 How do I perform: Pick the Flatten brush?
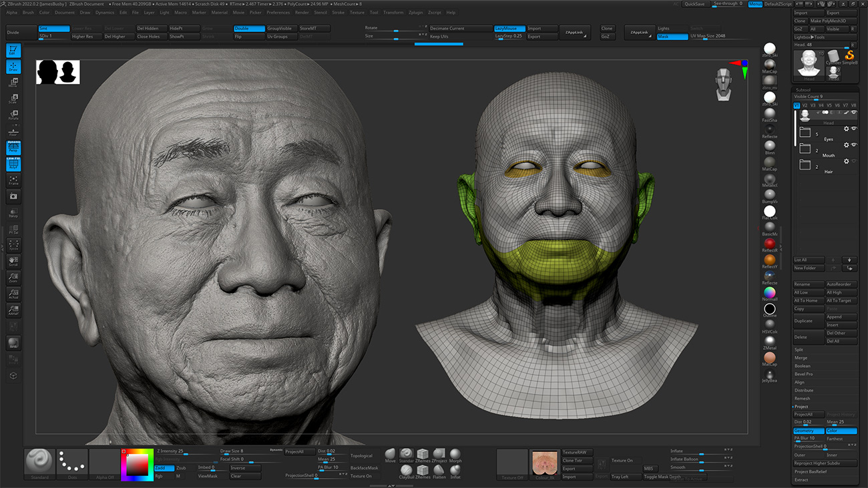(x=438, y=470)
